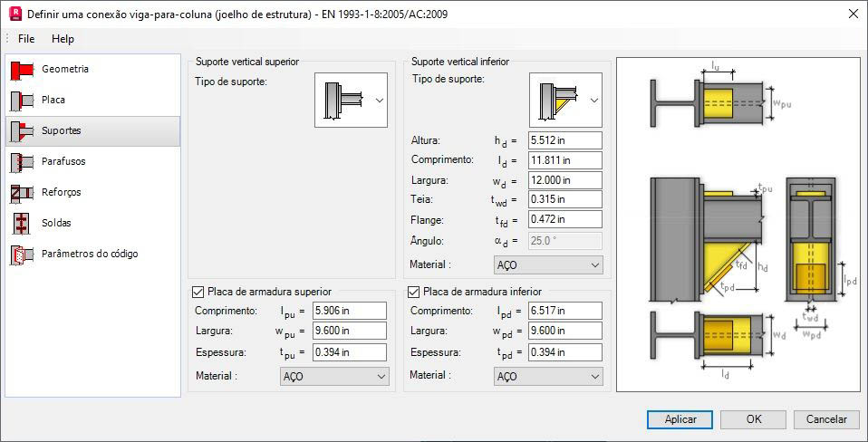The height and width of the screenshot is (442, 868).
Task: Open the File menu
Action: pyautogui.click(x=26, y=39)
